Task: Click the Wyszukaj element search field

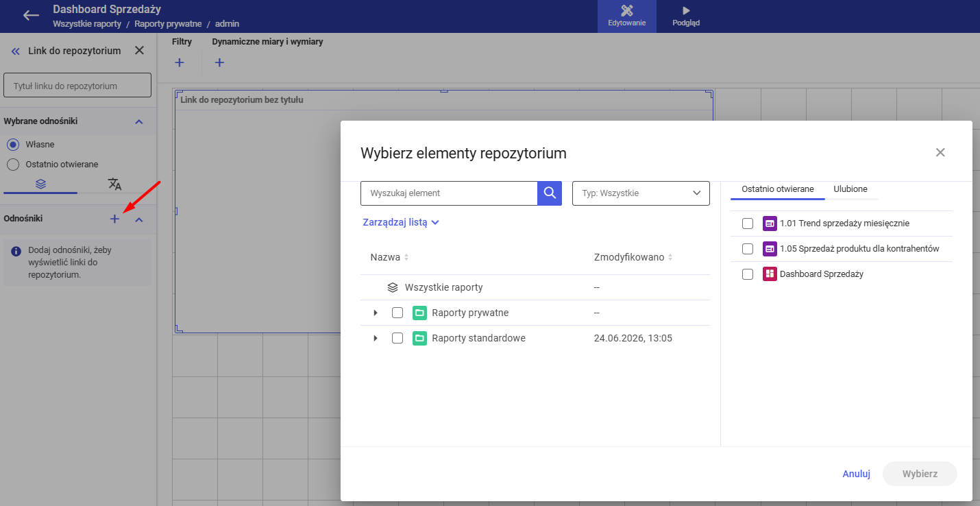Action: [449, 193]
